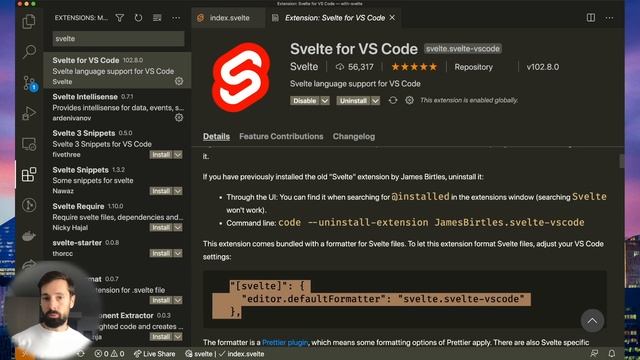Show errors and warnings in status bar
640x360 pixels.
pyautogui.click(x=109, y=354)
